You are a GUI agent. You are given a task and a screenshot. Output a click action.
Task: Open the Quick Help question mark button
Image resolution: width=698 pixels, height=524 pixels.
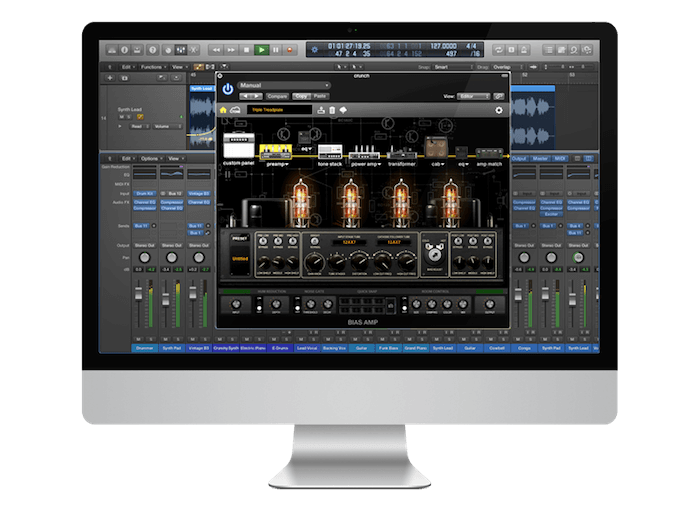[x=153, y=50]
